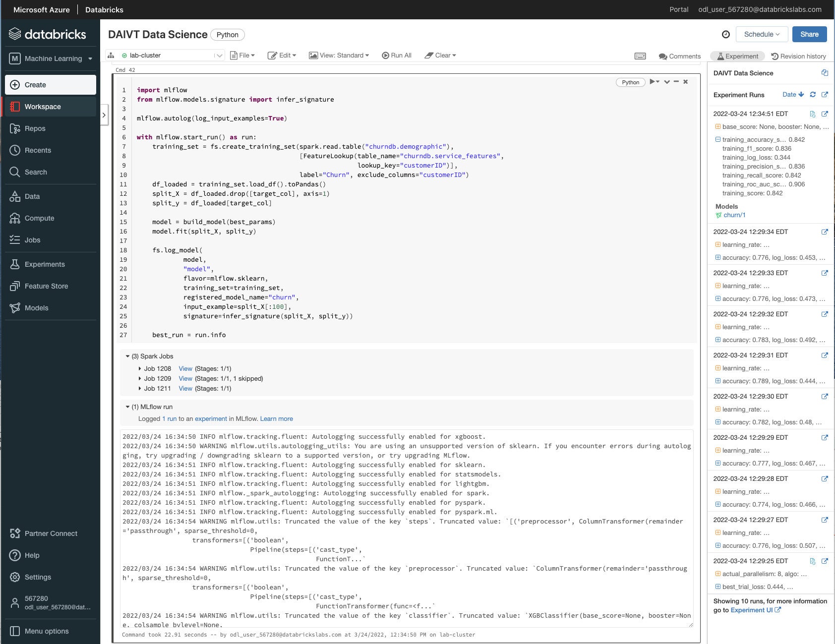This screenshot has width=835, height=644.
Task: Click the Portal link in top bar
Action: pos(679,9)
